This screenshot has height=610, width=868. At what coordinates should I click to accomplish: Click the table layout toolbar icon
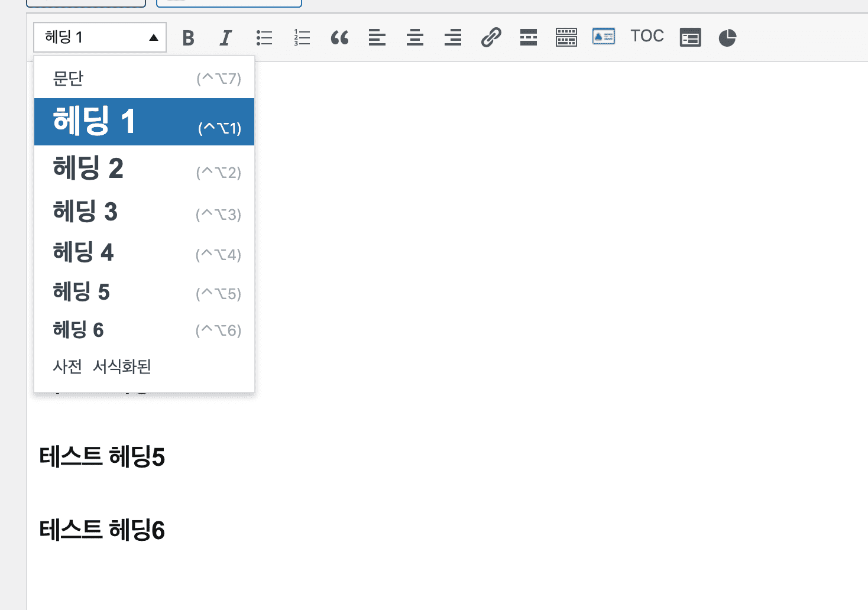(691, 38)
